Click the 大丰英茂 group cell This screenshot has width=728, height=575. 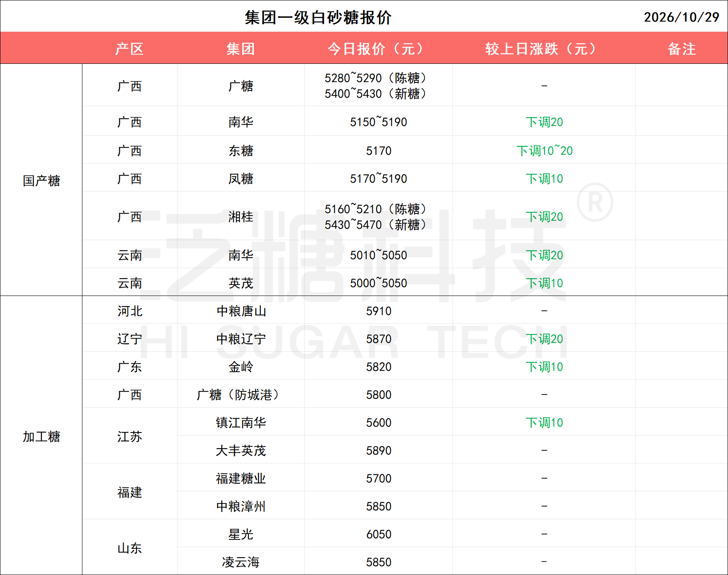(241, 450)
